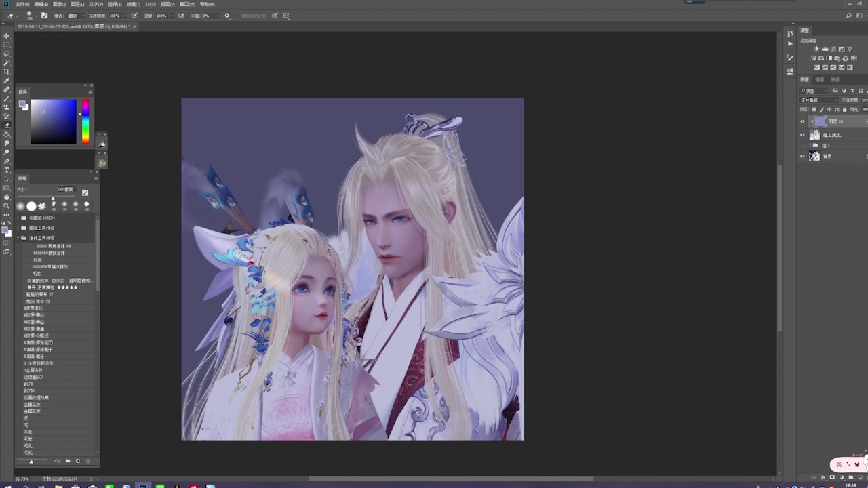Select the Eraser tool in left toolbar

pyautogui.click(x=7, y=125)
